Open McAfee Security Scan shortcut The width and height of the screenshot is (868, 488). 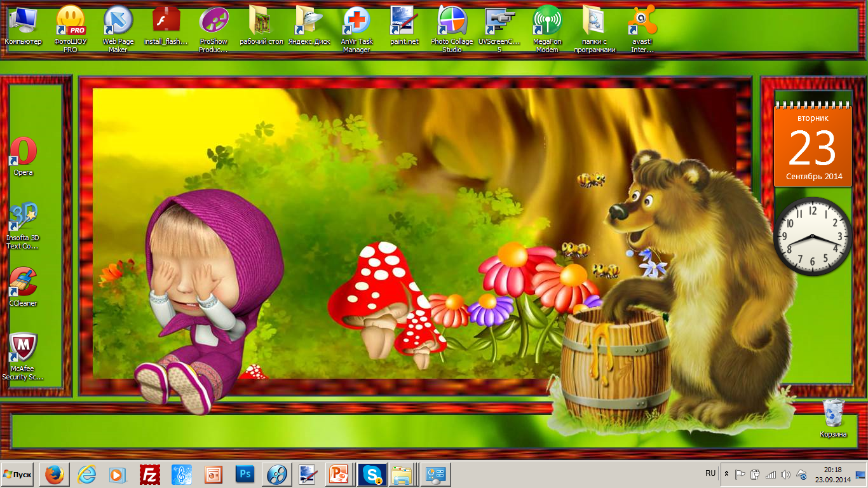pos(23,349)
